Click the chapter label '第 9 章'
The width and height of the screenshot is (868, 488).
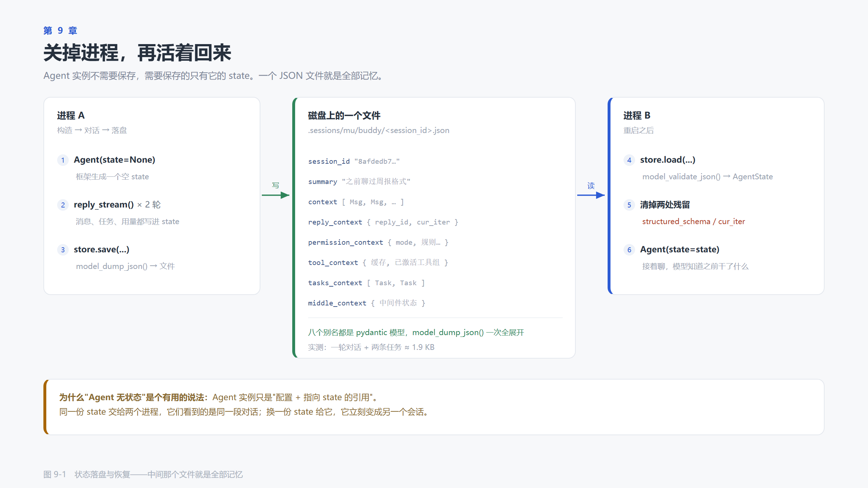[60, 30]
